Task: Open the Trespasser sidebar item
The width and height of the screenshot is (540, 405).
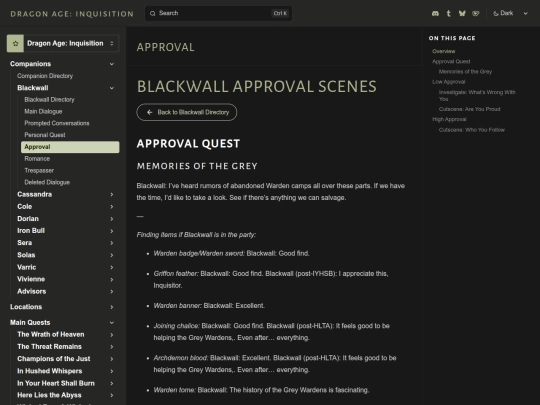Action: 39,170
